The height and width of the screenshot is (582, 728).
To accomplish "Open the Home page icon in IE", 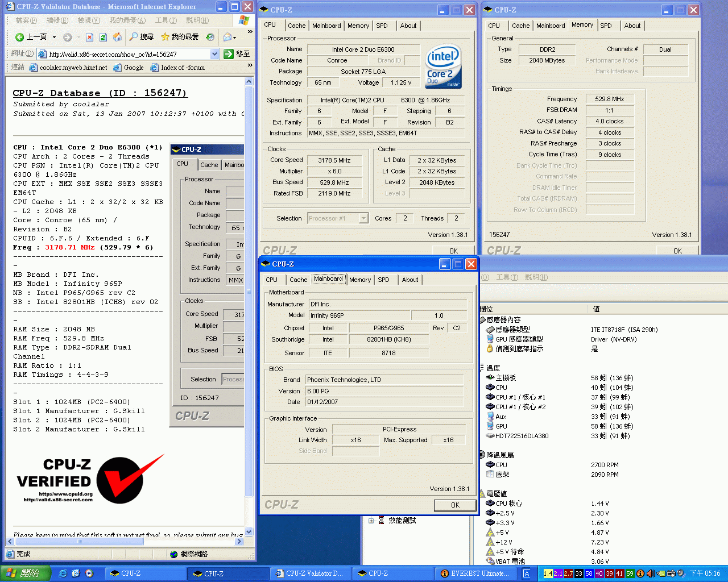I will (117, 37).
